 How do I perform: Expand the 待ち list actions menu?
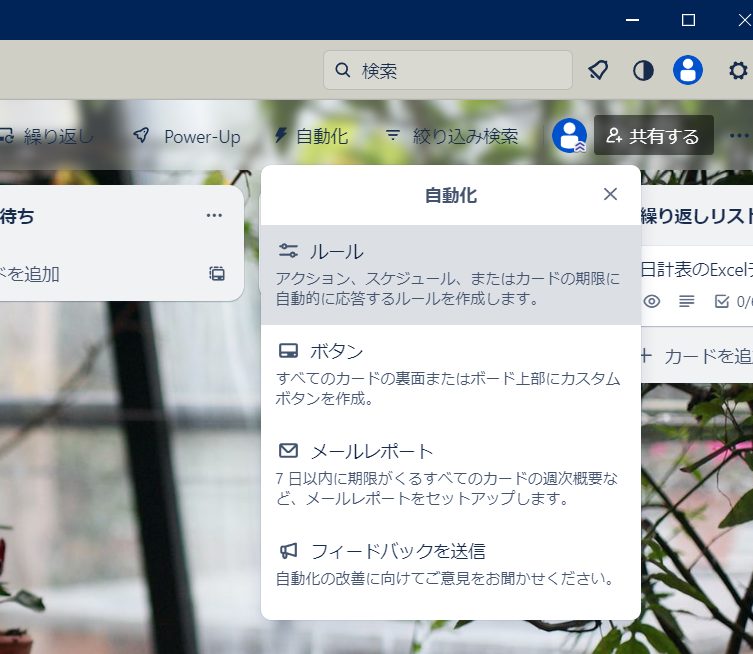[214, 215]
